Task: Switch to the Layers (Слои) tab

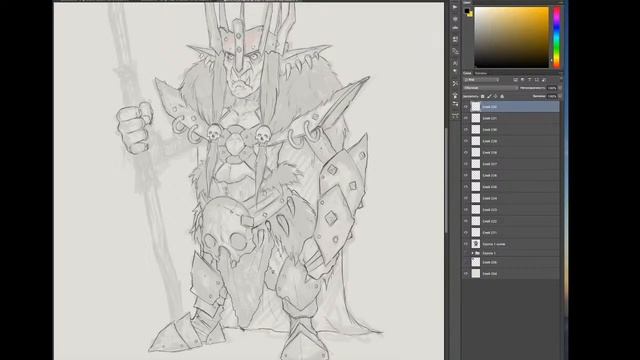Action: point(467,73)
